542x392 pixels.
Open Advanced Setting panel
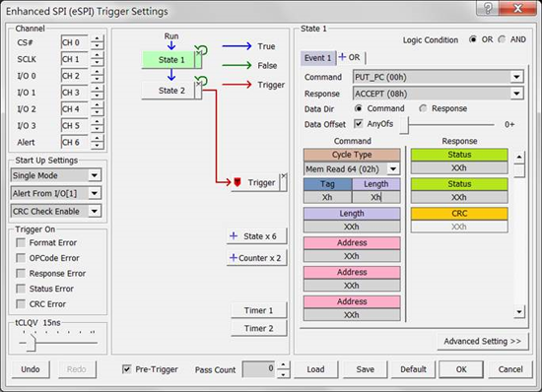pyautogui.click(x=483, y=341)
